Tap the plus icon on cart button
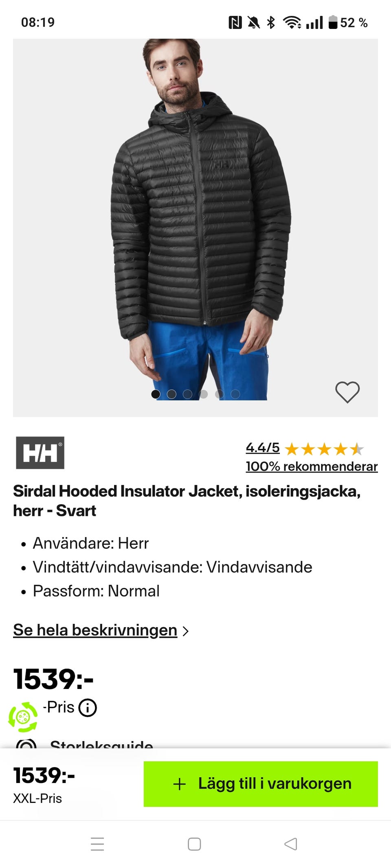The width and height of the screenshot is (391, 868). 180,784
